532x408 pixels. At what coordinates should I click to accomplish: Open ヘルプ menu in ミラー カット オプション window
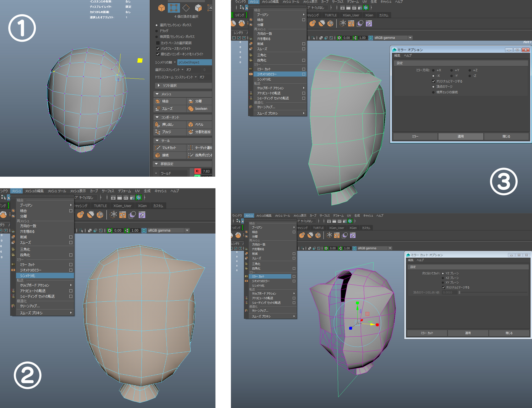tap(420, 260)
